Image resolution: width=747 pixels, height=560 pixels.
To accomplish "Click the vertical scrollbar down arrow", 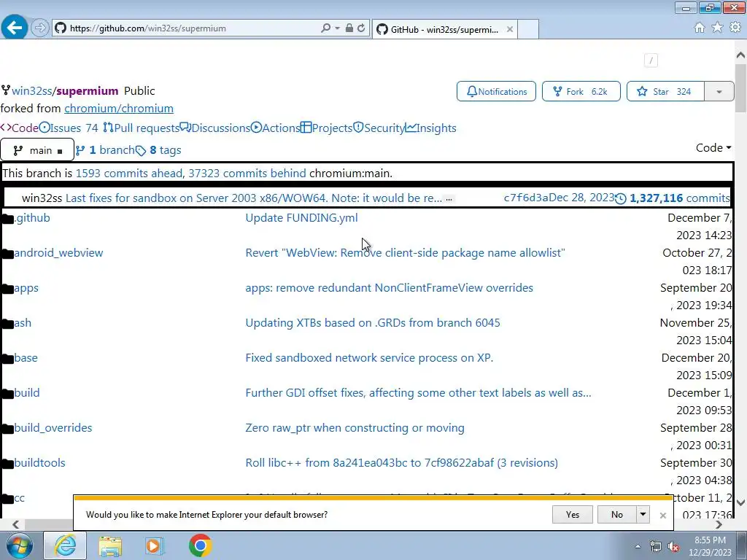I will [740, 502].
